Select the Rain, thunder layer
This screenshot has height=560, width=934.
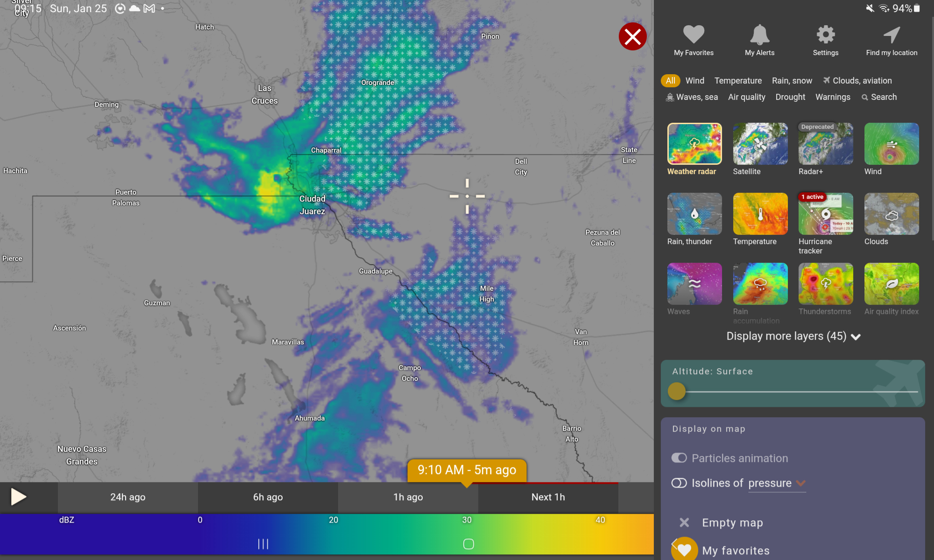[x=694, y=214]
